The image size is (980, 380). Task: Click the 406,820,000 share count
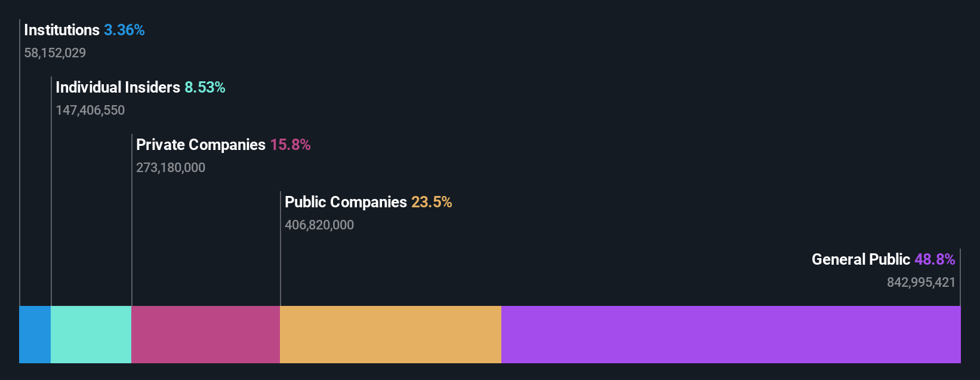coord(319,225)
